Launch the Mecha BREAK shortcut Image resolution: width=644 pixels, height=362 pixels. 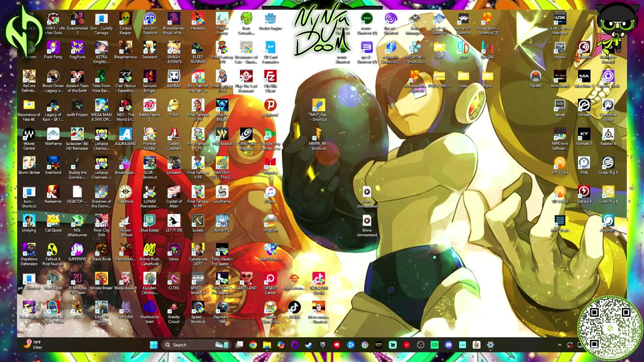coord(222,111)
